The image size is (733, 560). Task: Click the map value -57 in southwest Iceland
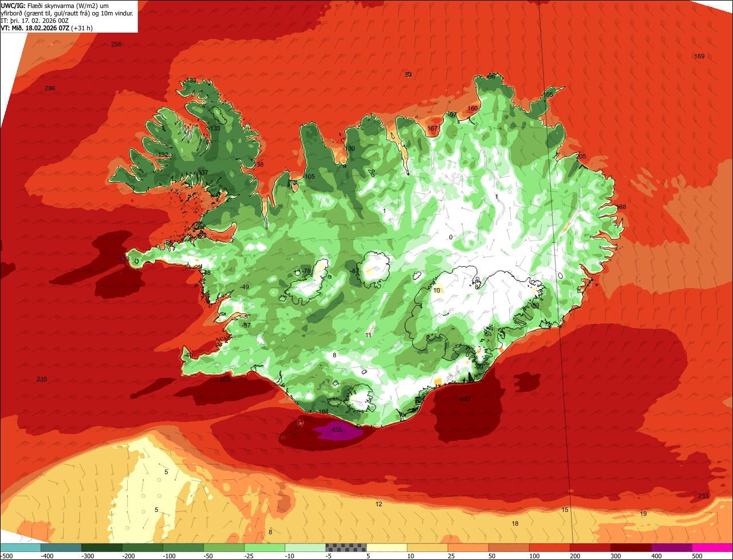click(x=246, y=325)
